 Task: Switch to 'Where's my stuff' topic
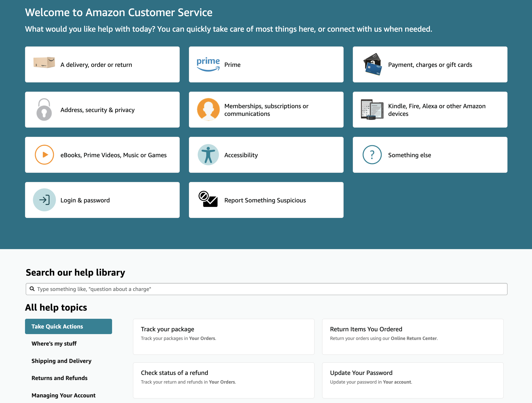point(54,344)
